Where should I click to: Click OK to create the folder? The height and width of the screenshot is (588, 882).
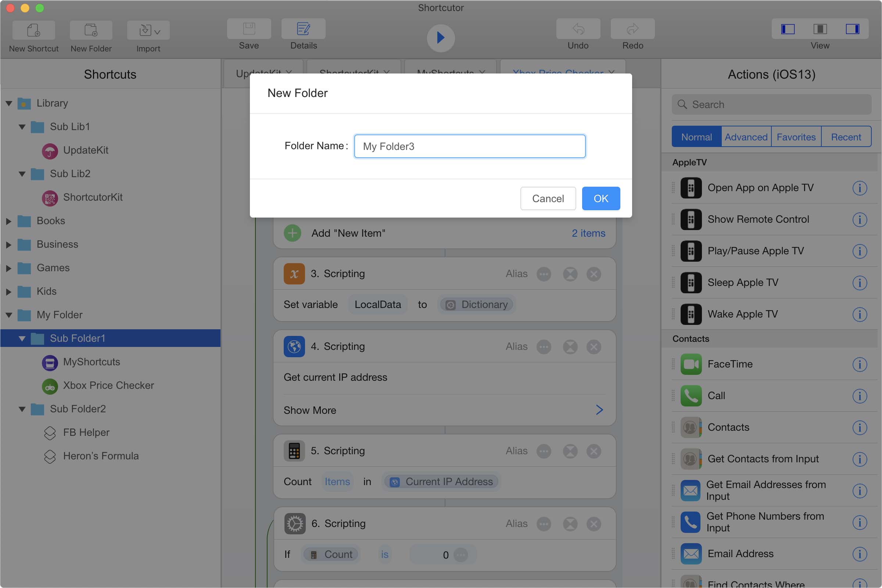click(600, 198)
